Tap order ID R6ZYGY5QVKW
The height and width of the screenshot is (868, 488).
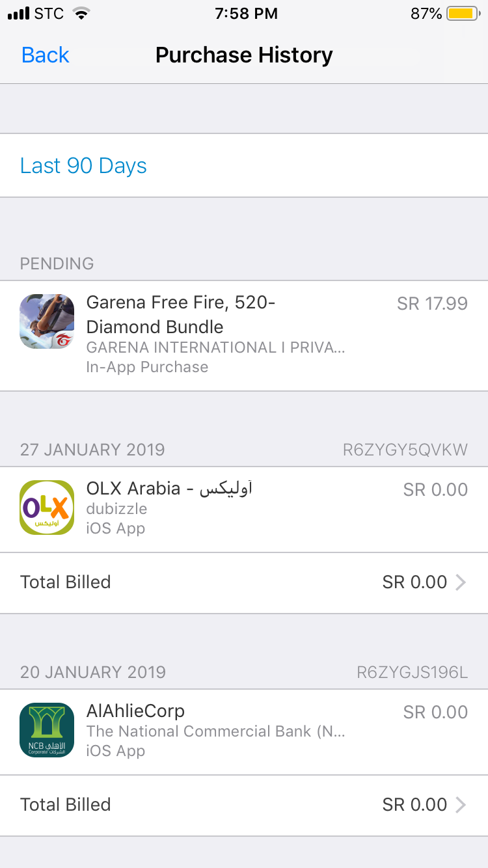[405, 450]
